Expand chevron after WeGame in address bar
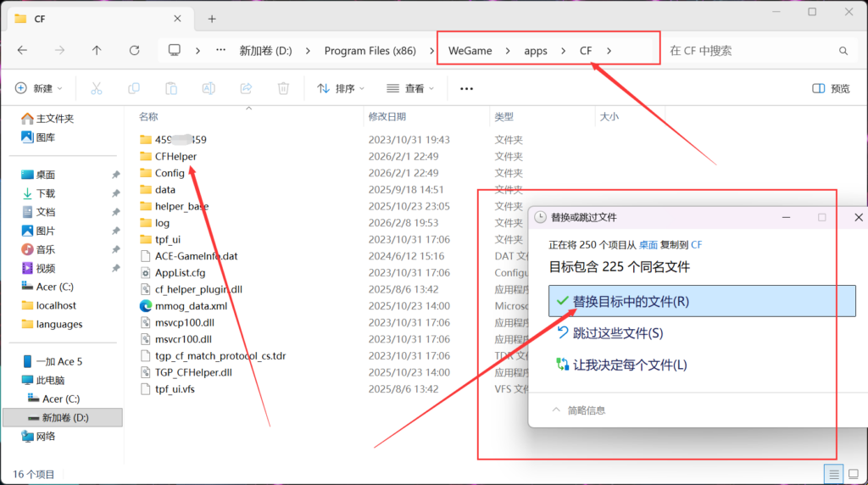 tap(508, 51)
